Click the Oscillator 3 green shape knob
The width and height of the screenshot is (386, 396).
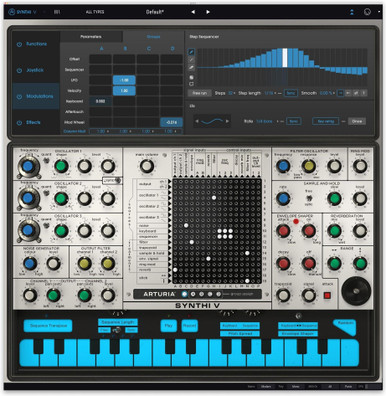(61, 231)
